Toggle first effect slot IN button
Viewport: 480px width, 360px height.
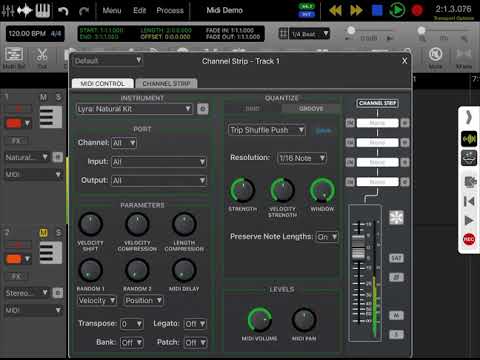coord(350,123)
